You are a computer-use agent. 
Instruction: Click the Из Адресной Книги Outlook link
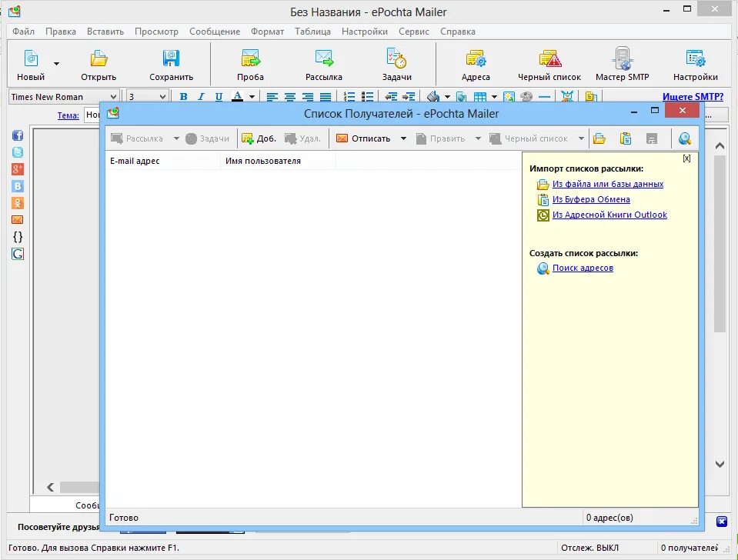609,215
